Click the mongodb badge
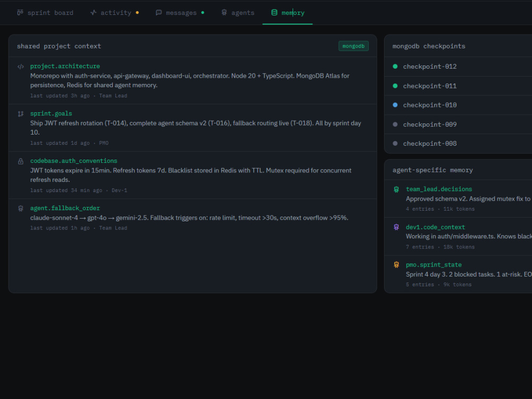Image resolution: width=532 pixels, height=399 pixels. pyautogui.click(x=353, y=46)
